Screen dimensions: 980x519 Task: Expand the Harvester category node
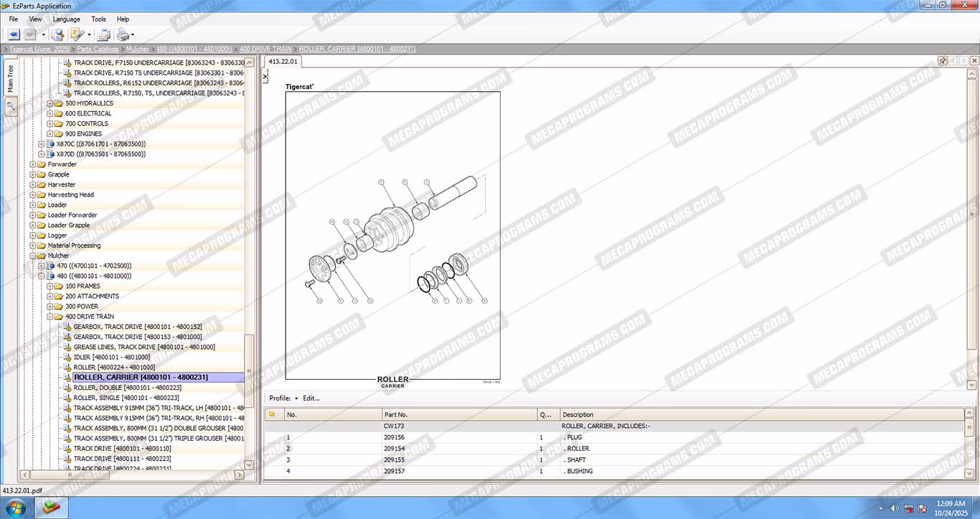(x=33, y=184)
